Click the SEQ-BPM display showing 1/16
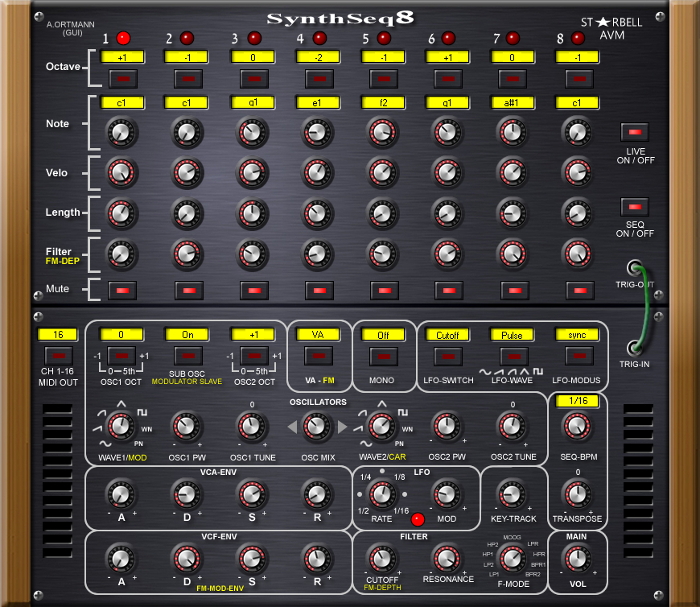The width and height of the screenshot is (700, 607). pyautogui.click(x=579, y=401)
